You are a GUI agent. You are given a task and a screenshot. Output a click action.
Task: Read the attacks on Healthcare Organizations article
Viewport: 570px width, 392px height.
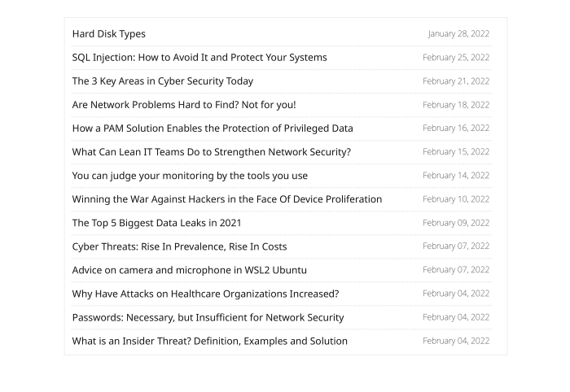[x=205, y=294]
